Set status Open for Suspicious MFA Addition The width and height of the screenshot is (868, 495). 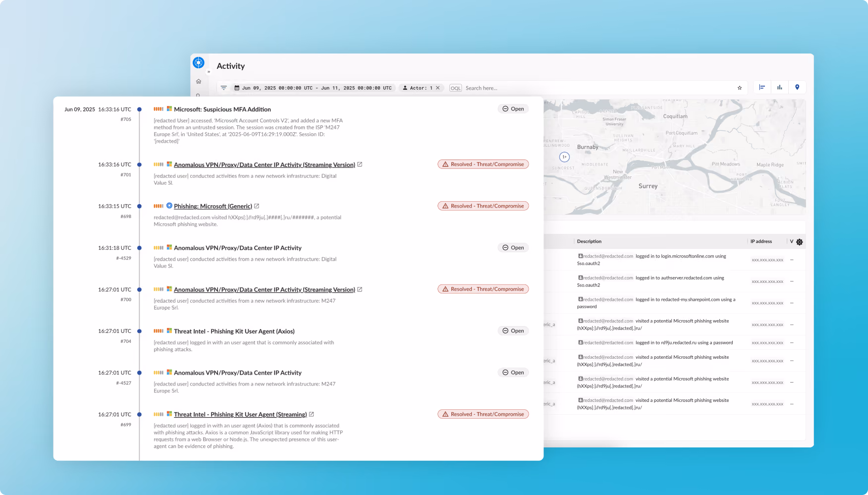pyautogui.click(x=513, y=109)
